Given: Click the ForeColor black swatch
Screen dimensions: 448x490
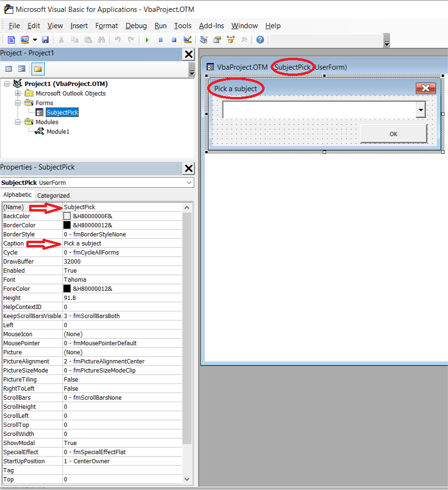Looking at the screenshot, I should pyautogui.click(x=67, y=288).
